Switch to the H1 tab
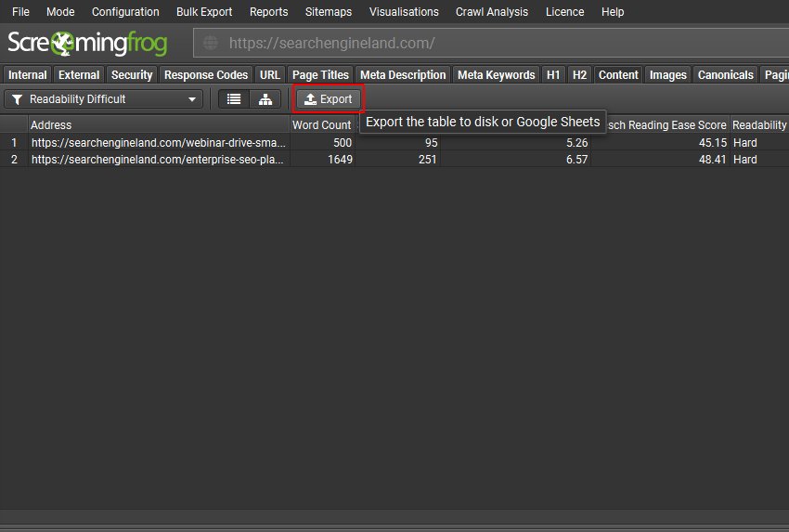The width and height of the screenshot is (789, 532). coord(553,74)
